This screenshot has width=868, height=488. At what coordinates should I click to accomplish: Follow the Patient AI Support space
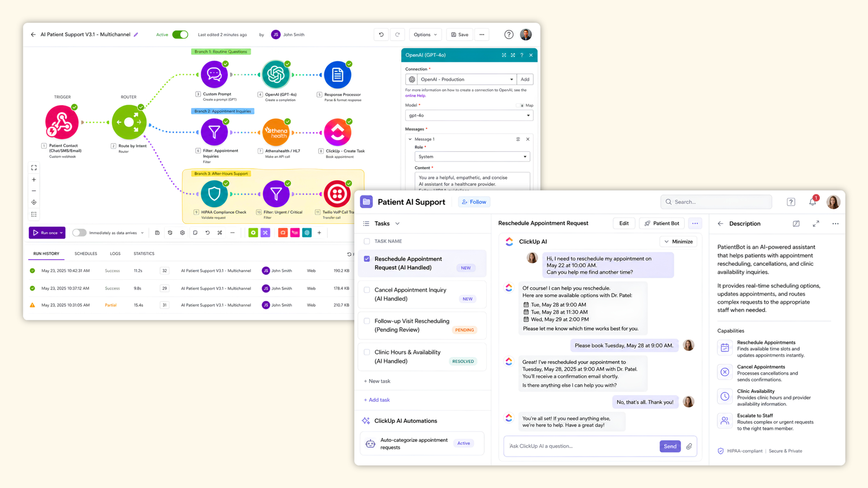point(474,202)
